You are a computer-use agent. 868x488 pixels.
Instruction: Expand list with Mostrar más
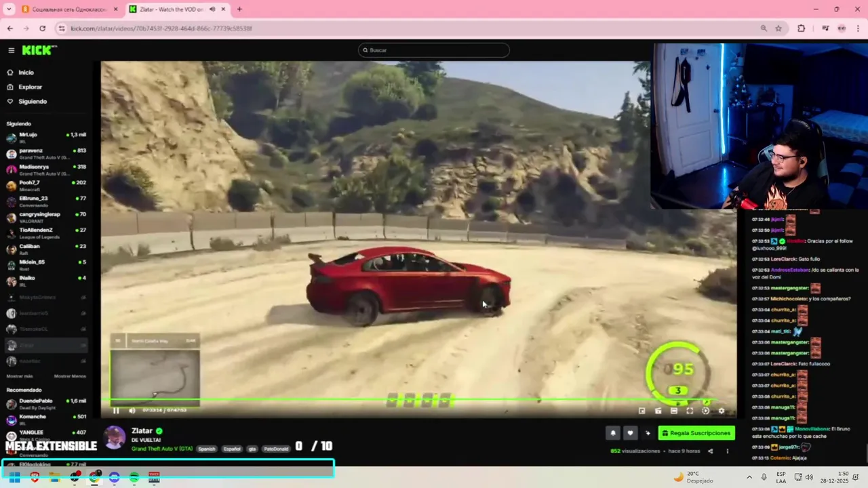click(20, 376)
